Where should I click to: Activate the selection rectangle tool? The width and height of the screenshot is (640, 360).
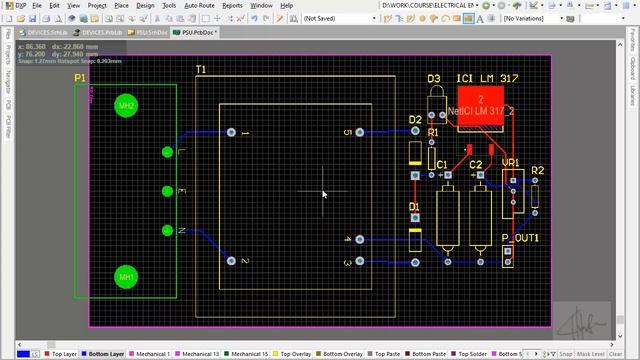pos(205,18)
